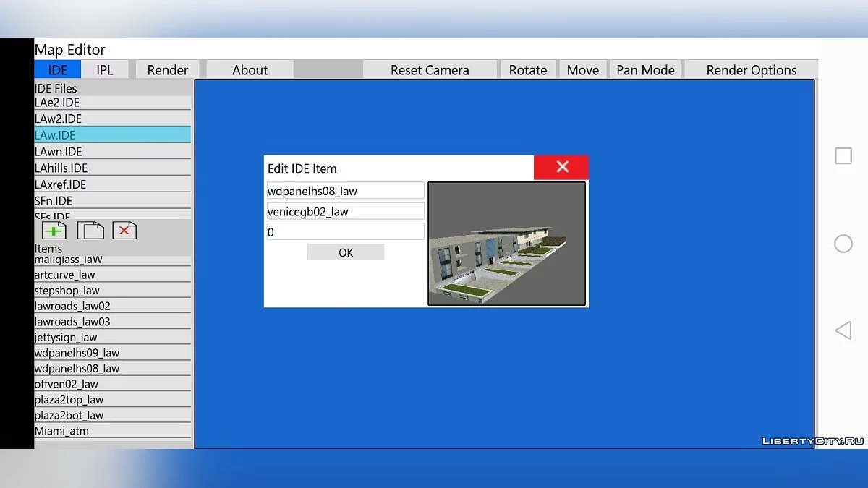Screen dimensions: 868x488
Task: Click the wdpanelhs08_law model name field
Action: coord(345,191)
